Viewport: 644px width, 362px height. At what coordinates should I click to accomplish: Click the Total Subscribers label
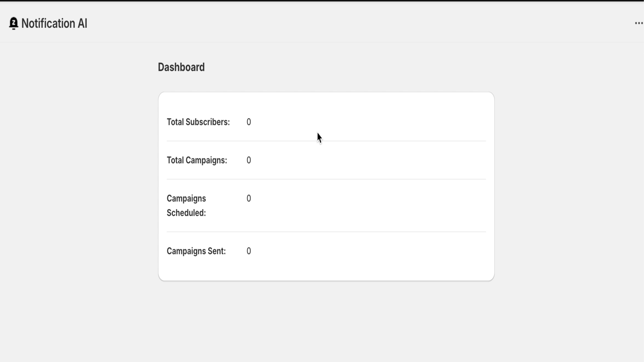click(198, 122)
